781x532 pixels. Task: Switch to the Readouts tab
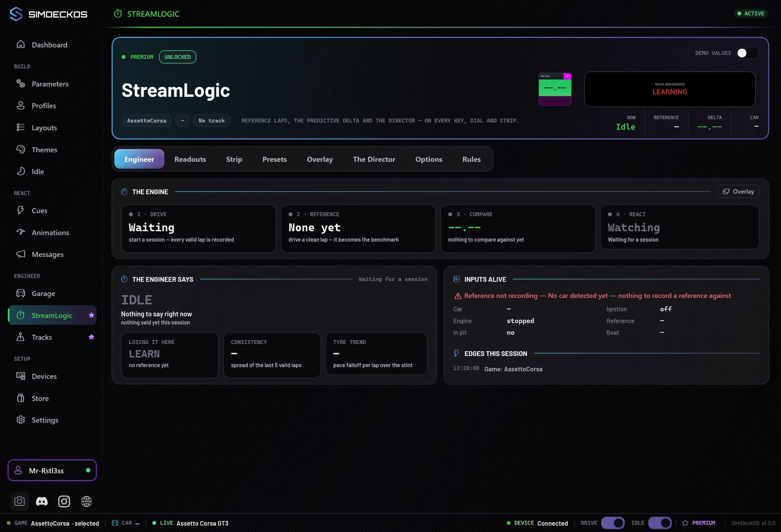pos(190,159)
